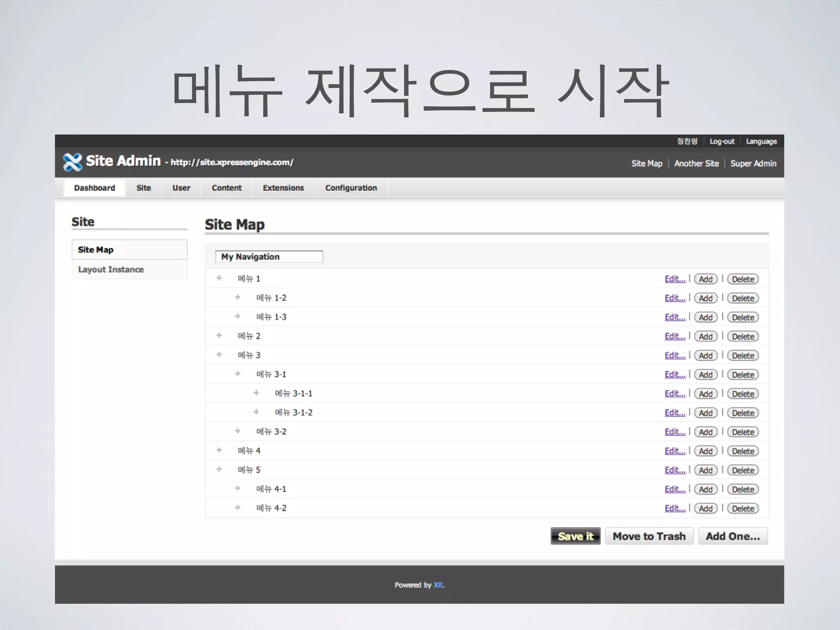840x630 pixels.
Task: Click the drag handle icon for 메뉴 1
Action: pos(219,278)
